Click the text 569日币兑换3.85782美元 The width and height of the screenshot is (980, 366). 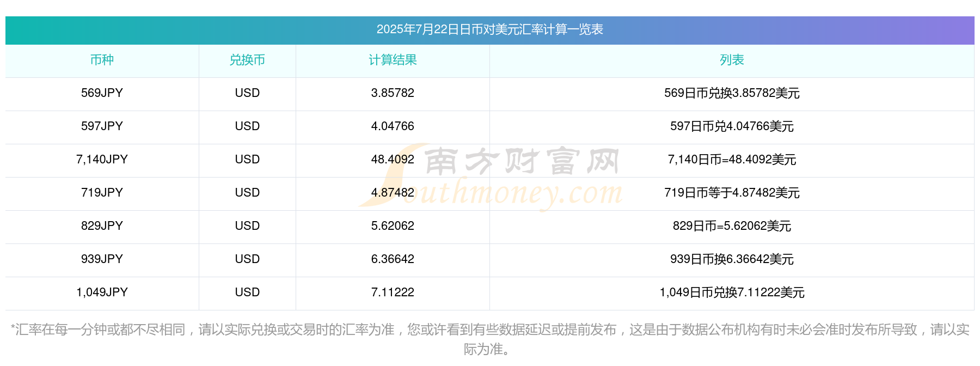[732, 93]
